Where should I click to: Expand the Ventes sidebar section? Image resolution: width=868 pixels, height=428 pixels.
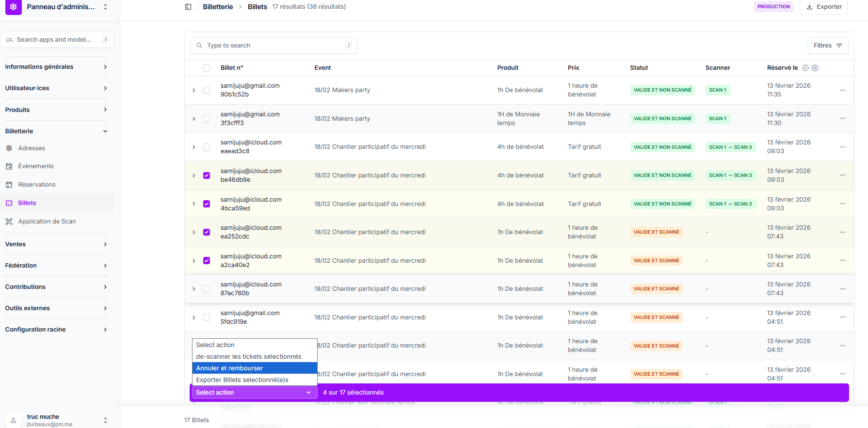pyautogui.click(x=56, y=244)
